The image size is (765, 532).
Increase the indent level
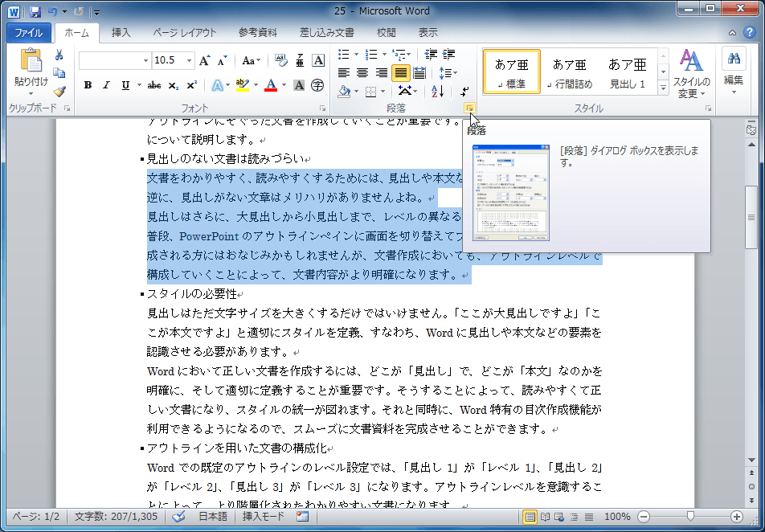pos(448,55)
